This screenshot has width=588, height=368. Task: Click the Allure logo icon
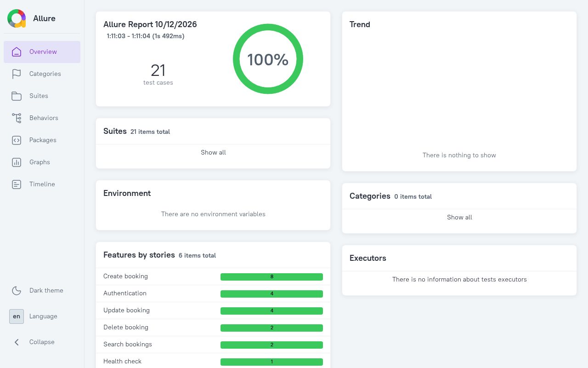pos(17,18)
